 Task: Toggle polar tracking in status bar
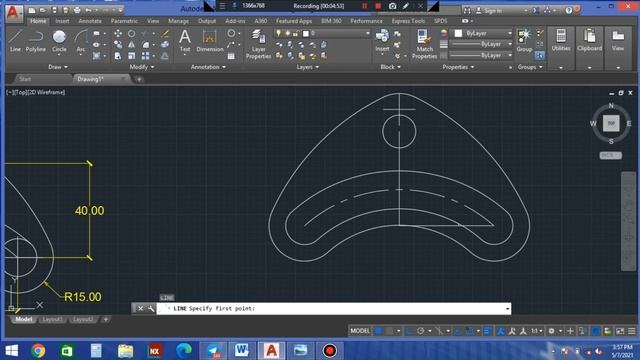[x=420, y=331]
